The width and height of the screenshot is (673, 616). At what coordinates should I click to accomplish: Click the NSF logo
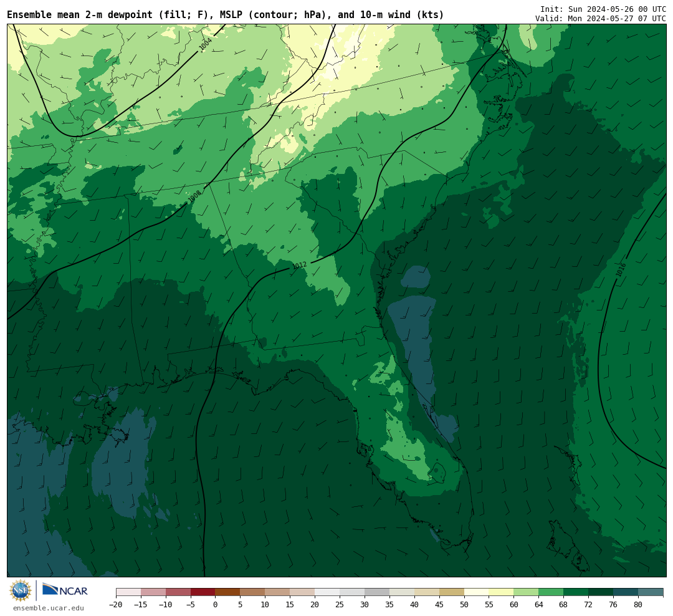[x=20, y=590]
